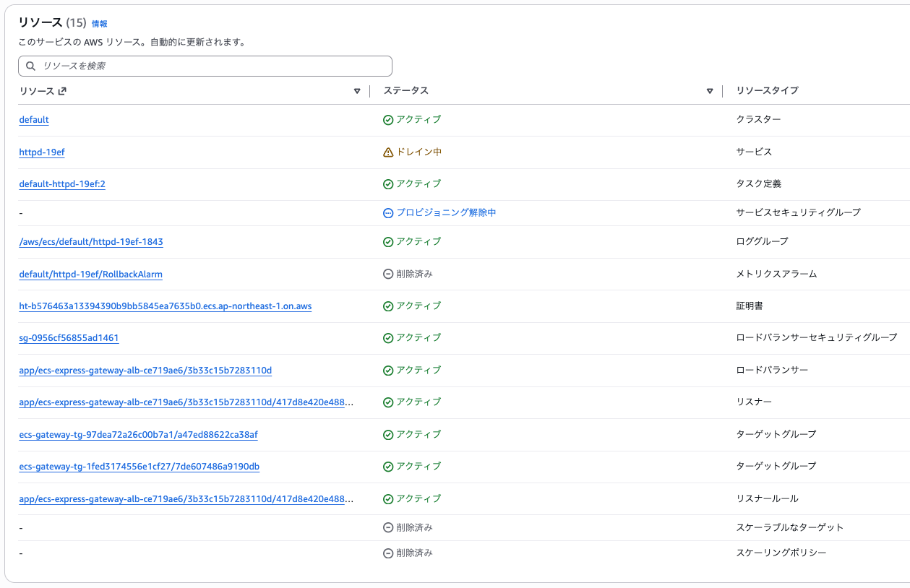Open the 情報 info link
910x588 pixels.
click(x=100, y=24)
